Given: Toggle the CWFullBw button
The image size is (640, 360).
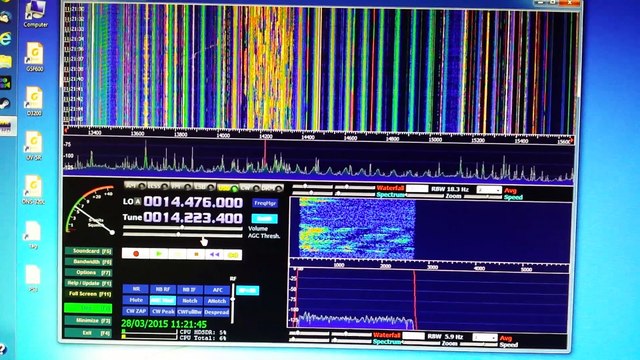Looking at the screenshot, I should click(189, 312).
